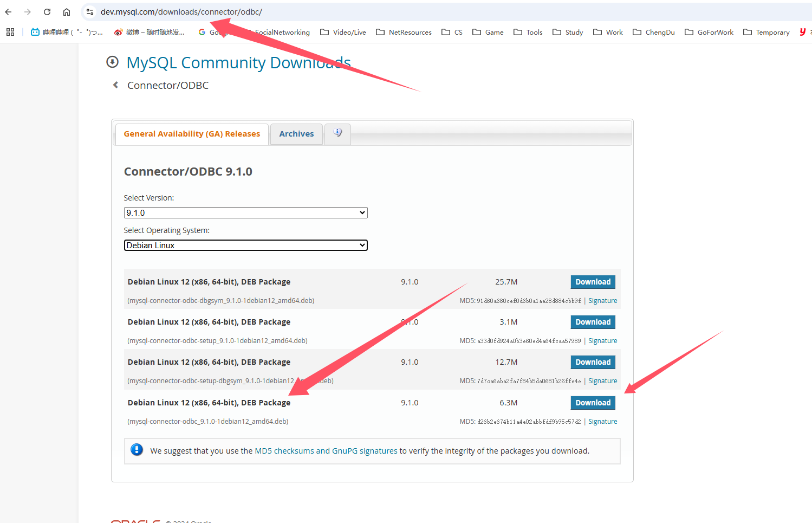812x523 pixels.
Task: Open the GoForWork bookmark folder
Action: [709, 32]
